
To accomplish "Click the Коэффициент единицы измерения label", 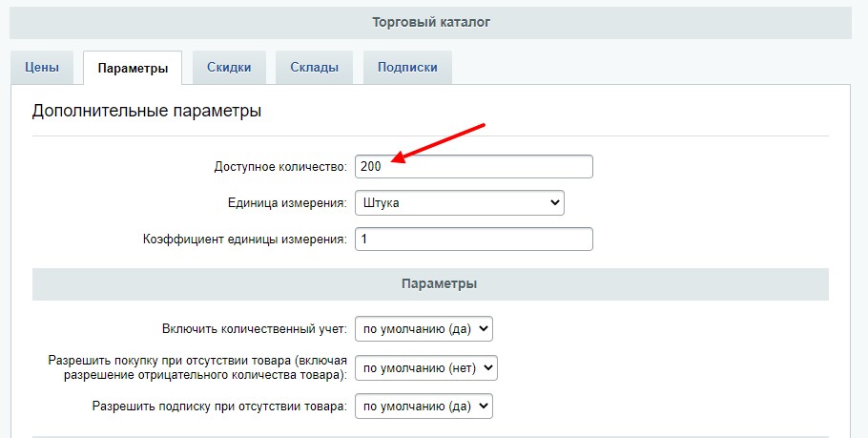I will (x=244, y=240).
